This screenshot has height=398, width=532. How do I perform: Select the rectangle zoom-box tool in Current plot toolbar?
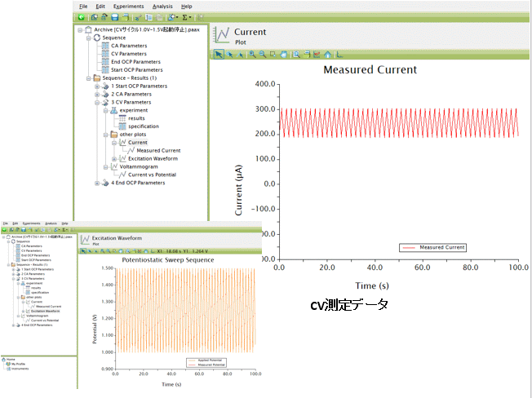click(x=273, y=55)
